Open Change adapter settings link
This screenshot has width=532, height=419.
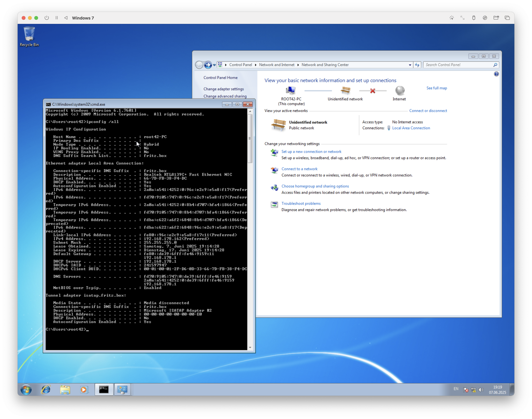click(223, 89)
